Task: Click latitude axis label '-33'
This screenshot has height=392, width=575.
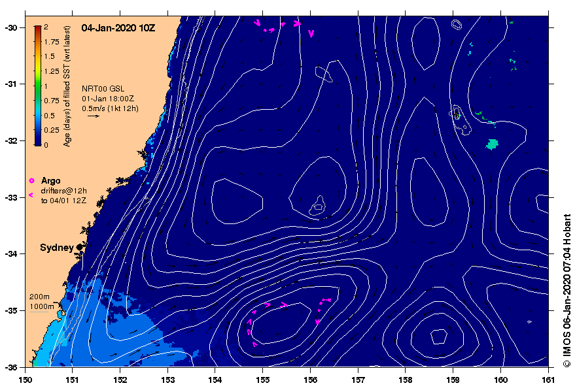Action: pyautogui.click(x=10, y=198)
